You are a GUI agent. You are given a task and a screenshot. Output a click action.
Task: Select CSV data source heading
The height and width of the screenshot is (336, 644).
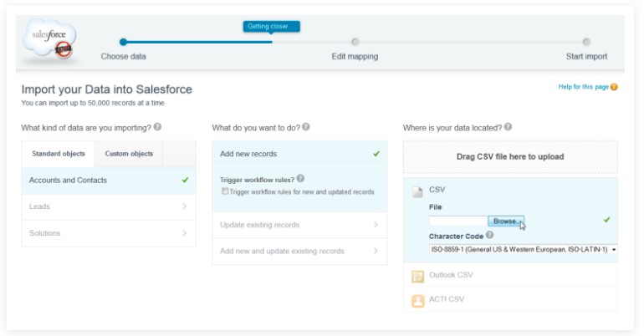[x=437, y=190]
